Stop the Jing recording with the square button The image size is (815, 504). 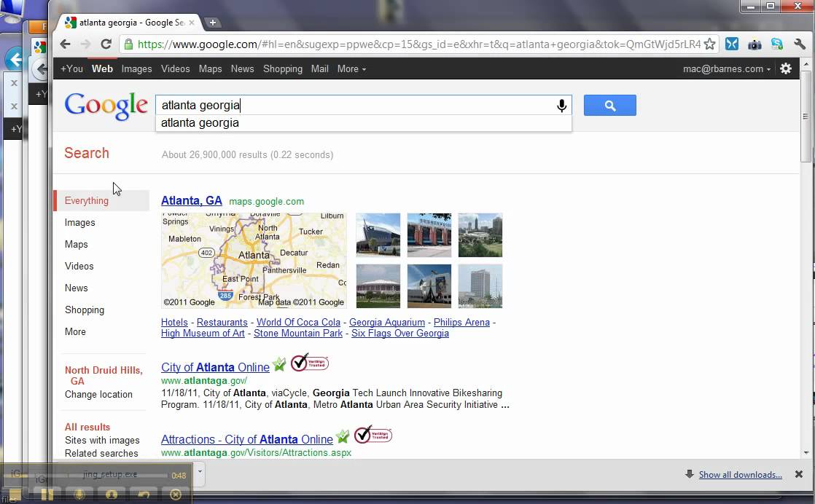(15, 495)
